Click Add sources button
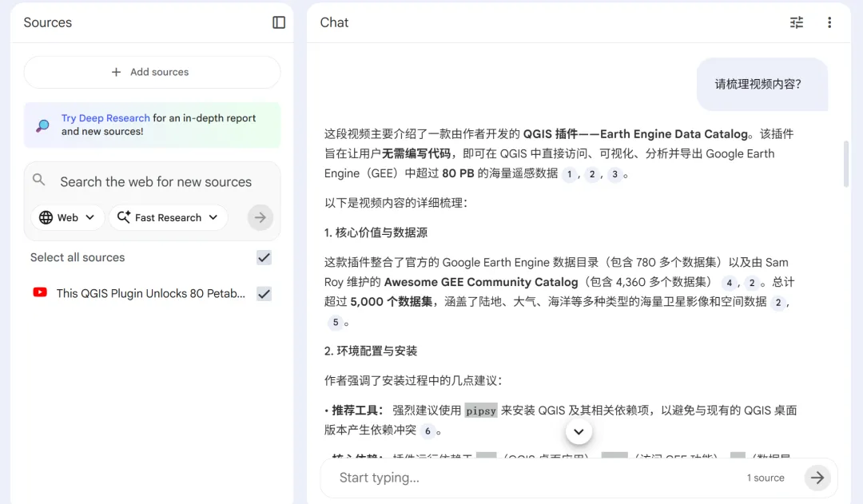 click(152, 72)
